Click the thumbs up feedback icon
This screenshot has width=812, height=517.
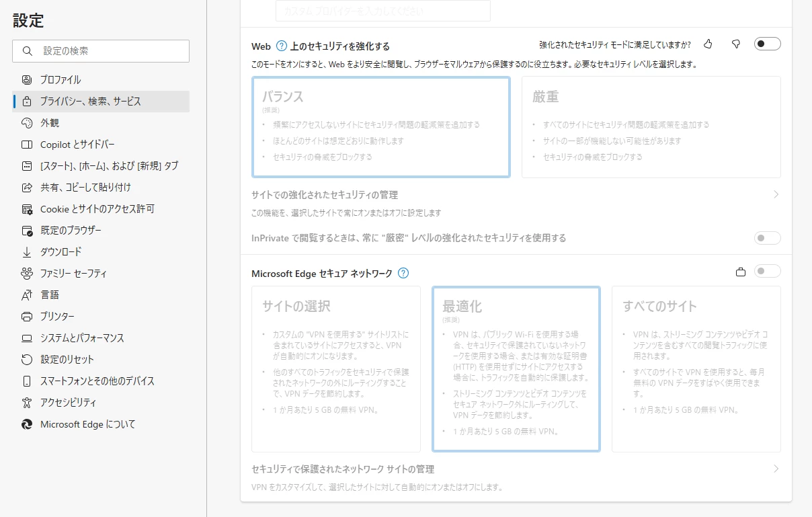pos(708,44)
